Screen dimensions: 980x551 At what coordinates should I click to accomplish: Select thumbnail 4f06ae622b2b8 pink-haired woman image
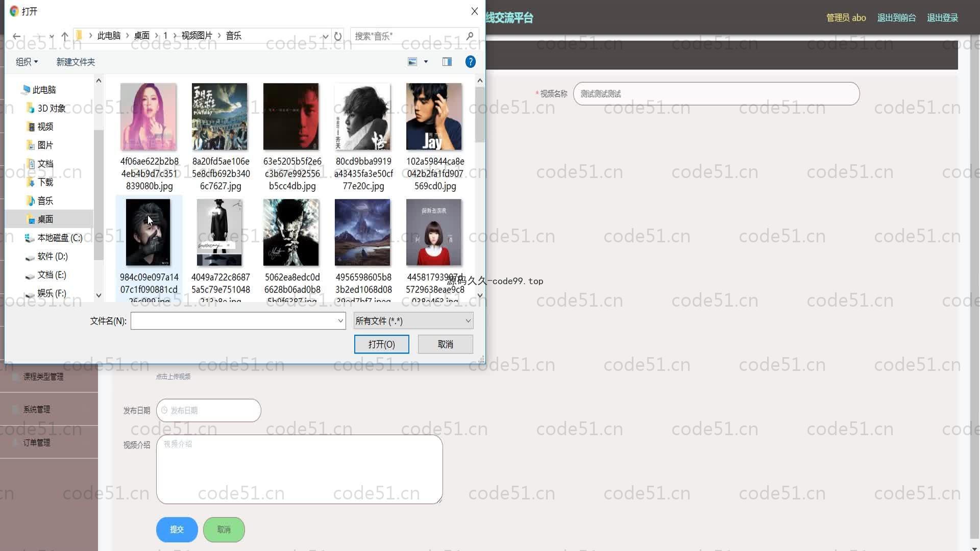click(x=149, y=117)
